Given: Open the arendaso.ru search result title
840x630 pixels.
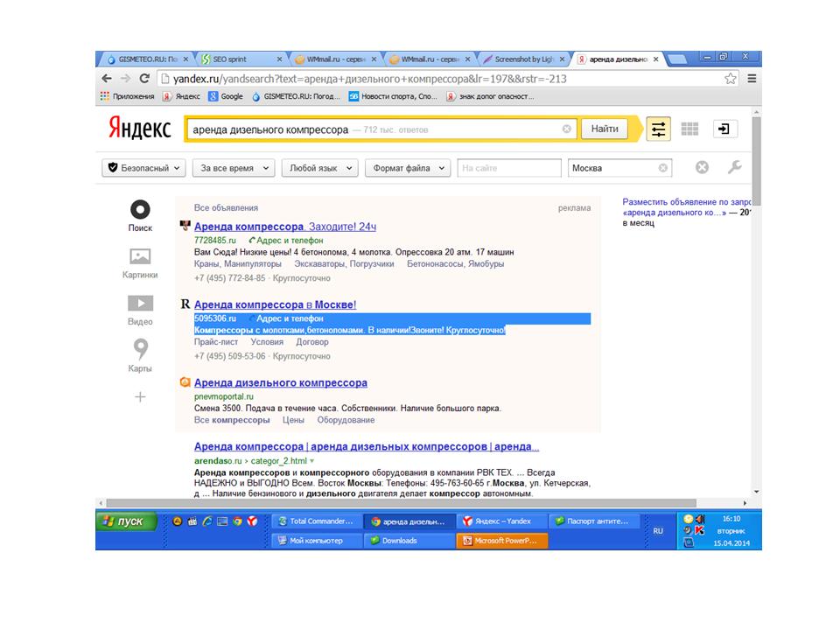Looking at the screenshot, I should (367, 447).
